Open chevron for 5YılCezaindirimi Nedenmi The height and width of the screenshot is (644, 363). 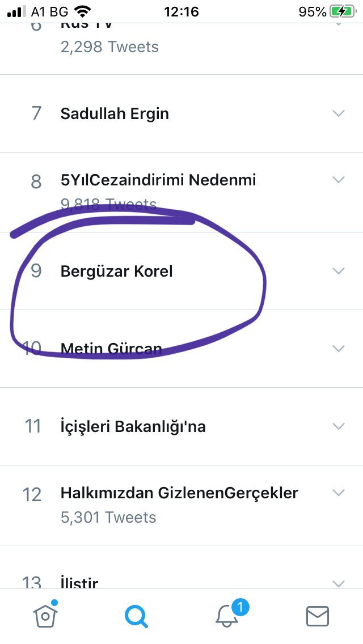(x=339, y=180)
